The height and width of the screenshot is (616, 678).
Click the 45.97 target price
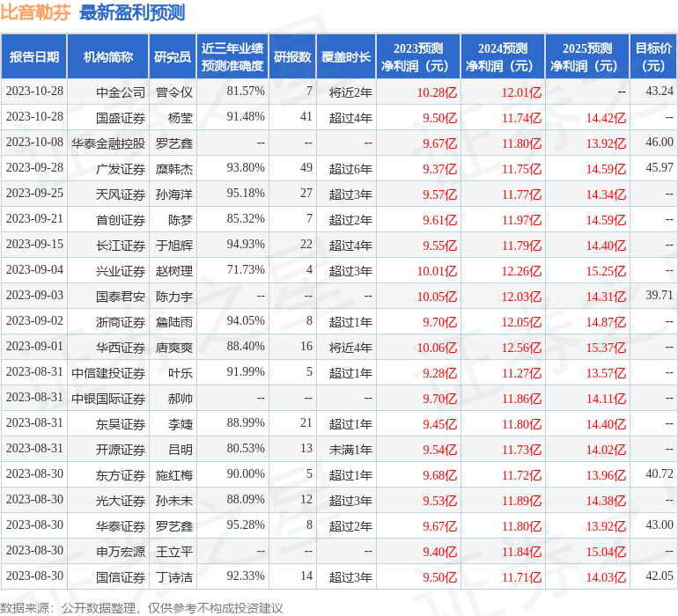[660, 167]
